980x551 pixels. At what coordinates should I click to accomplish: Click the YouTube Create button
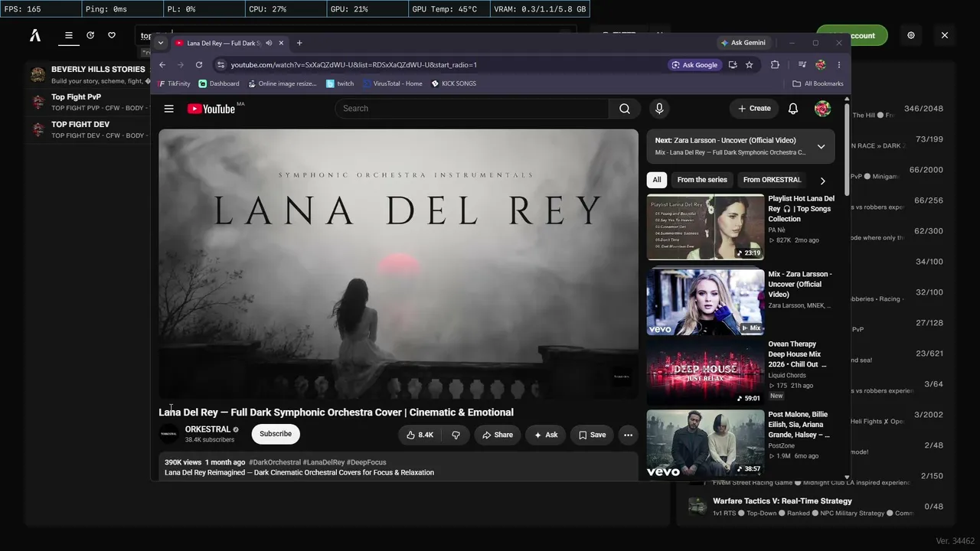click(x=754, y=109)
